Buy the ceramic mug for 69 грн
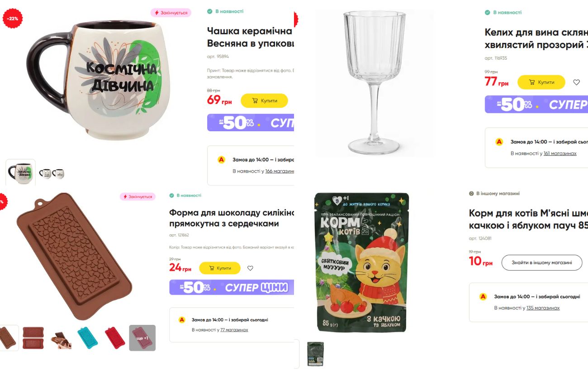Viewport: 588px width, 371px height. (264, 100)
